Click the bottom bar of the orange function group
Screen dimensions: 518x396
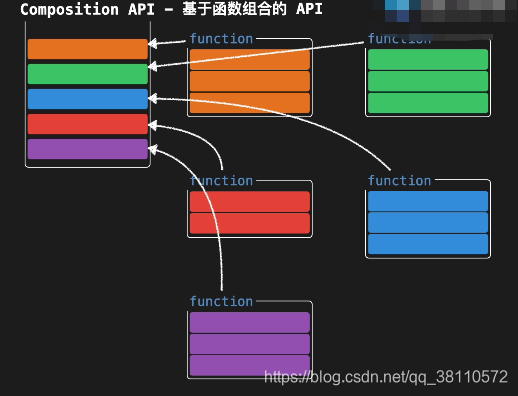pyautogui.click(x=250, y=103)
